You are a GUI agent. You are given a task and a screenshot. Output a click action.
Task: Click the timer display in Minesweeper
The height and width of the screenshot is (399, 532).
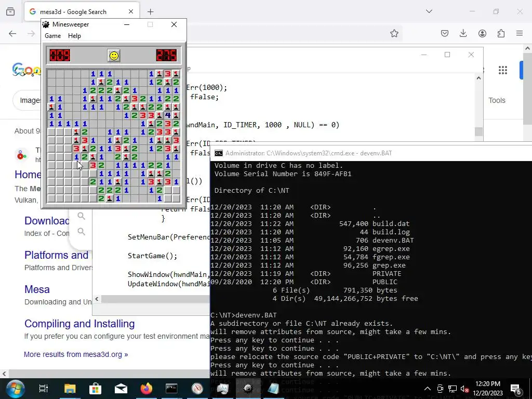click(x=166, y=55)
